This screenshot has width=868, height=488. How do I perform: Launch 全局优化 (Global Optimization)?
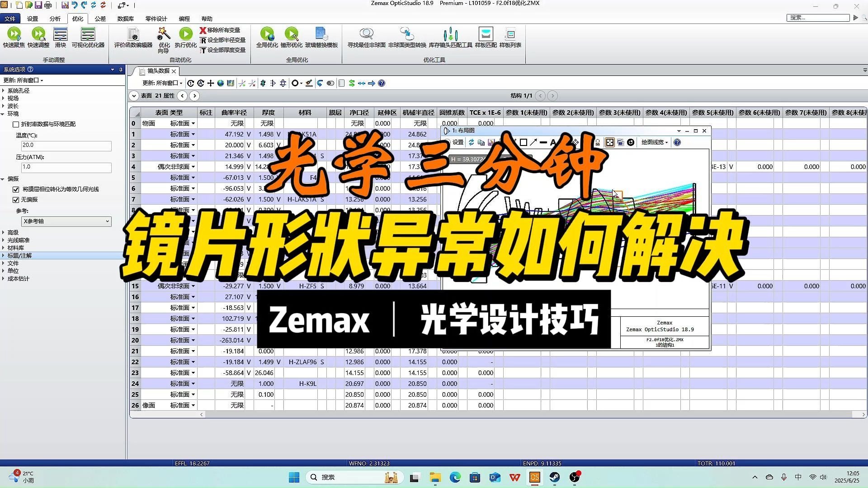pyautogui.click(x=267, y=38)
